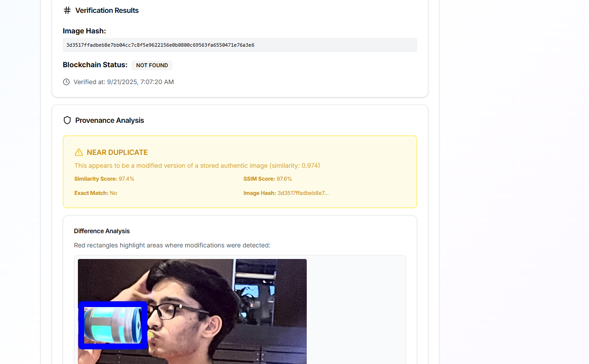Viewport: 589px width, 364px height.
Task: Click the modified version similarity description
Action: (197, 166)
